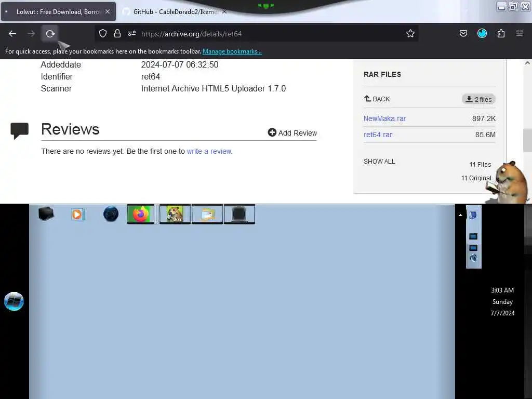The width and height of the screenshot is (532, 399).
Task: Close the GitHub tab
Action: (224, 11)
